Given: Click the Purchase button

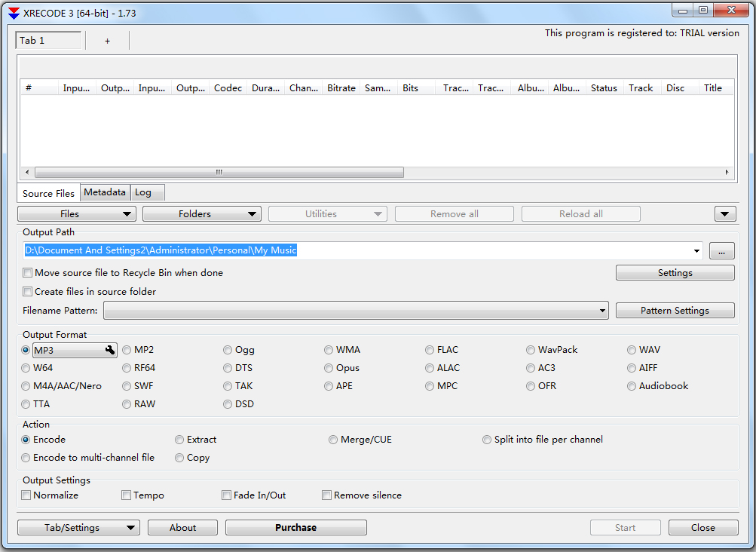Looking at the screenshot, I should pos(296,527).
